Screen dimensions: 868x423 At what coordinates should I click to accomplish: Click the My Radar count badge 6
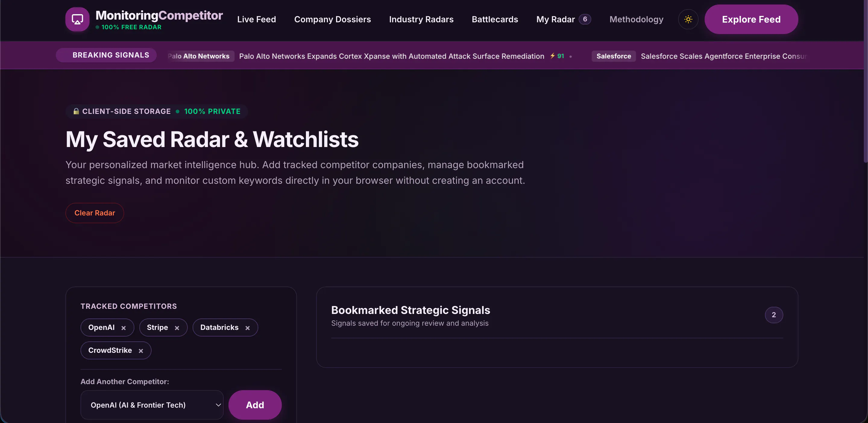pos(585,19)
